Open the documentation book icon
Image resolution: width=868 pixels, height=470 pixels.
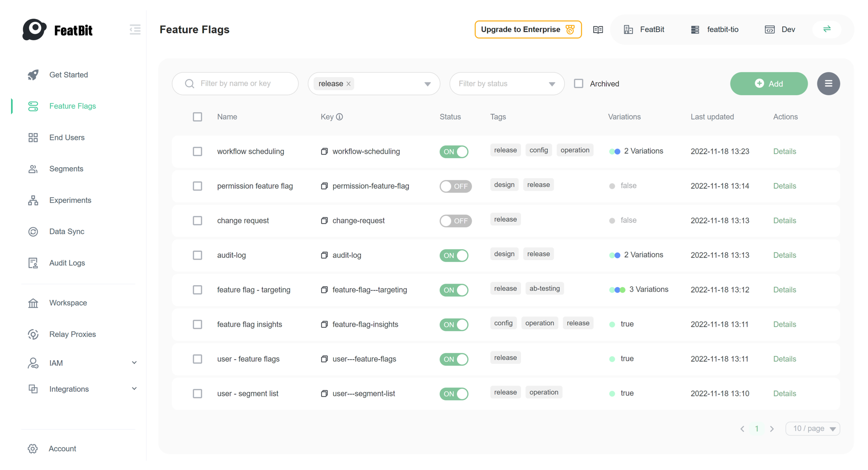click(x=598, y=30)
